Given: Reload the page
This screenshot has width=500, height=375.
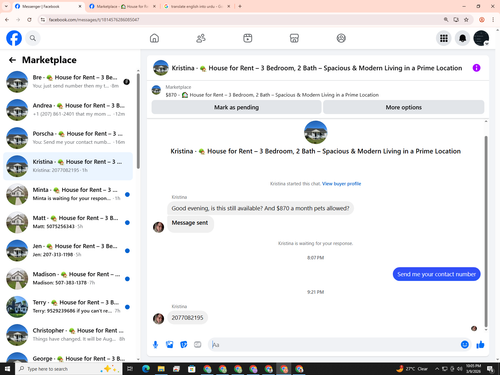Looking at the screenshot, I should (29, 20).
